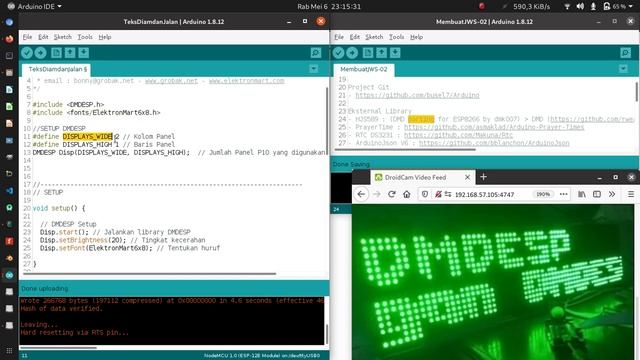Click red recording indicator in top bar

tap(482, 6)
